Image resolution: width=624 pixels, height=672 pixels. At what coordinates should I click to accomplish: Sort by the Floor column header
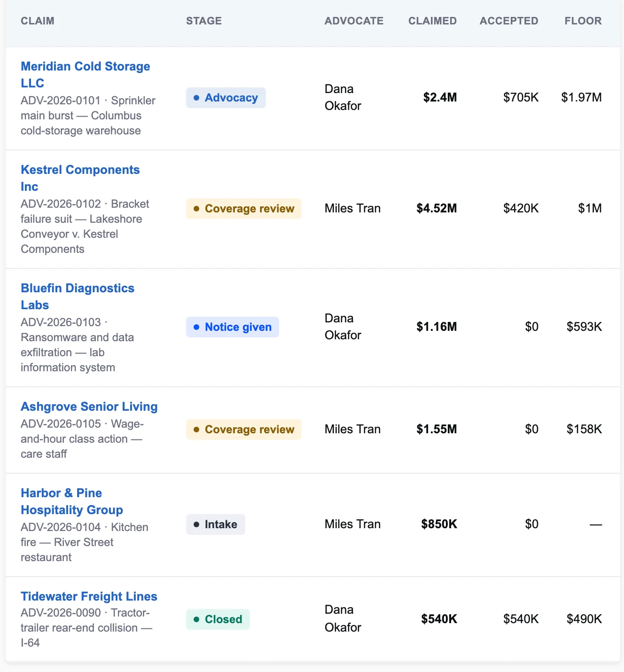pyautogui.click(x=583, y=21)
